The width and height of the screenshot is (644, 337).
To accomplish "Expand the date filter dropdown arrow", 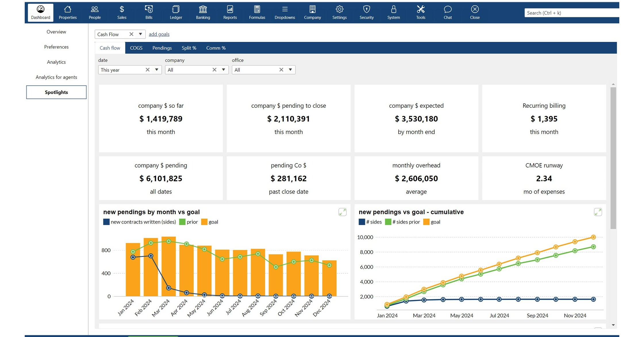I will click(x=157, y=70).
